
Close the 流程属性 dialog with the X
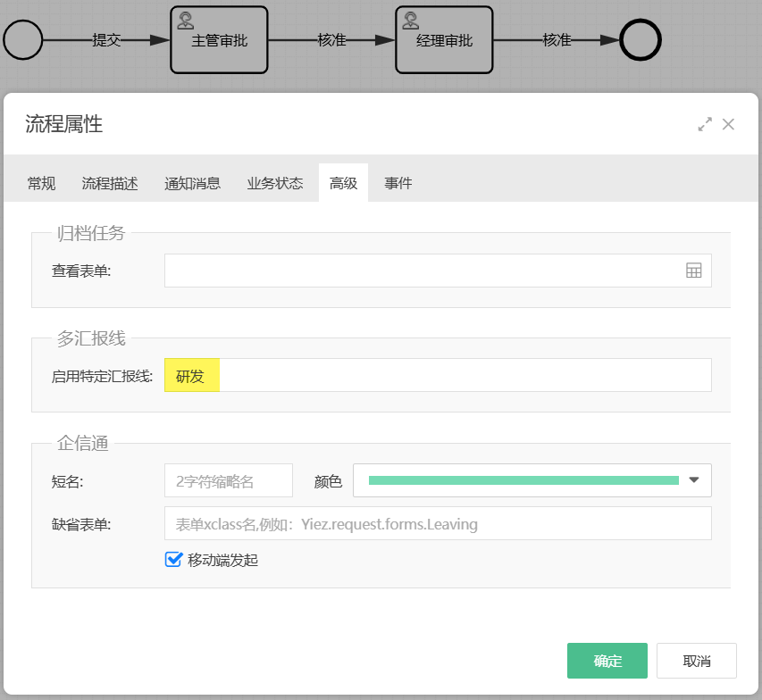[728, 125]
